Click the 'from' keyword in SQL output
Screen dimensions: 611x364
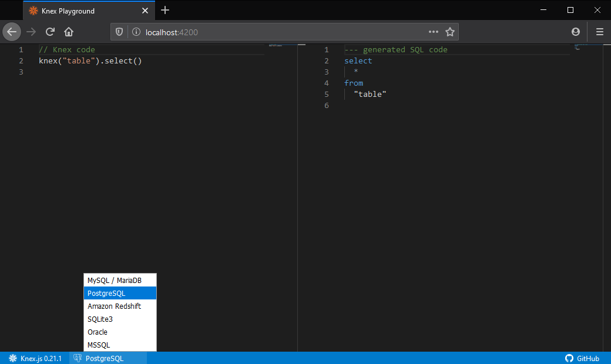354,83
